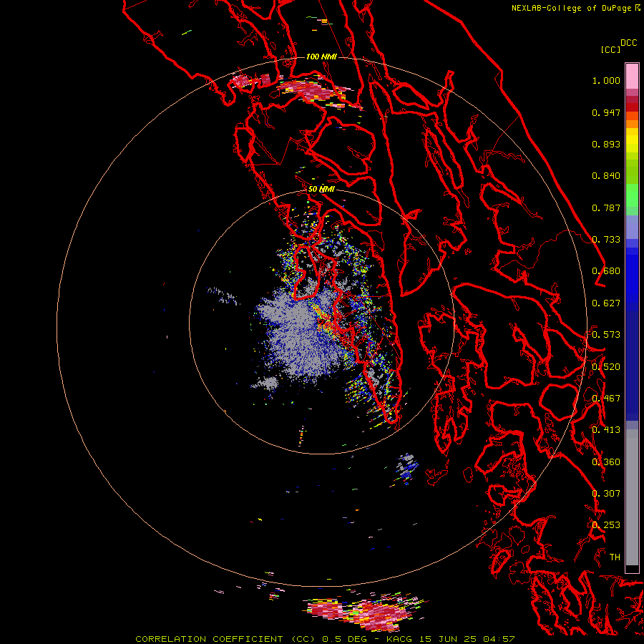Select the 0.947 scale value
644x644 pixels.
tap(606, 112)
